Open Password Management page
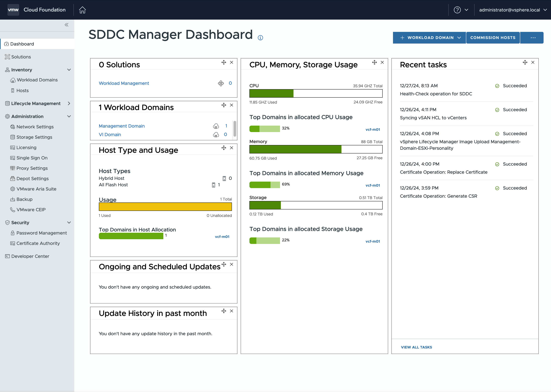Screen dimensions: 551x392 (x=41, y=233)
